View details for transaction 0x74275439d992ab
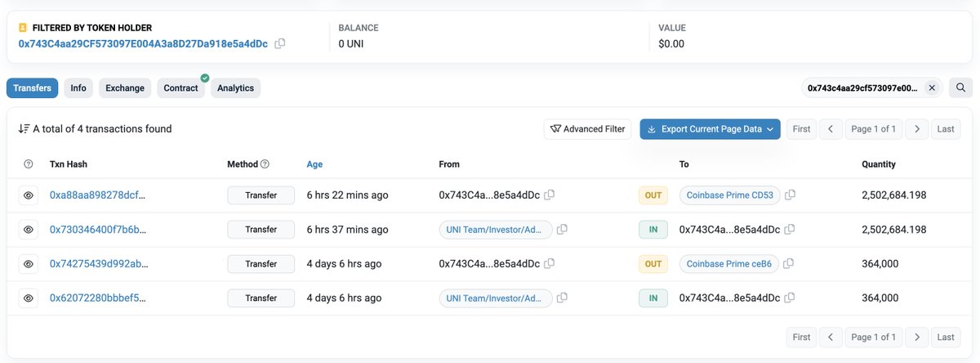Viewport: 980px width, 363px height. (29, 264)
